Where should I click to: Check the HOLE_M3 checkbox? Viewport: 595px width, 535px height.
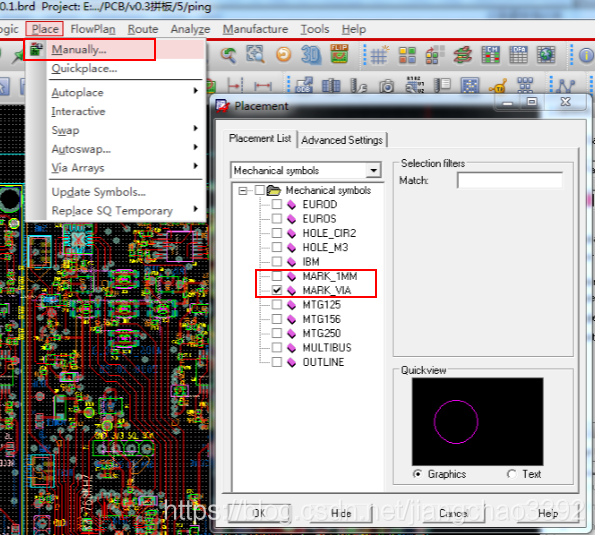277,247
